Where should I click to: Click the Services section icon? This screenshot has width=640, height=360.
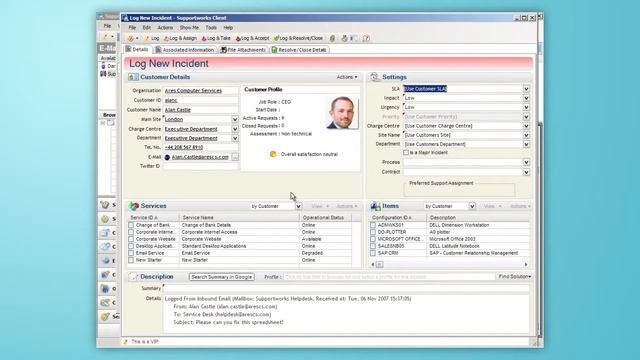coord(133,206)
